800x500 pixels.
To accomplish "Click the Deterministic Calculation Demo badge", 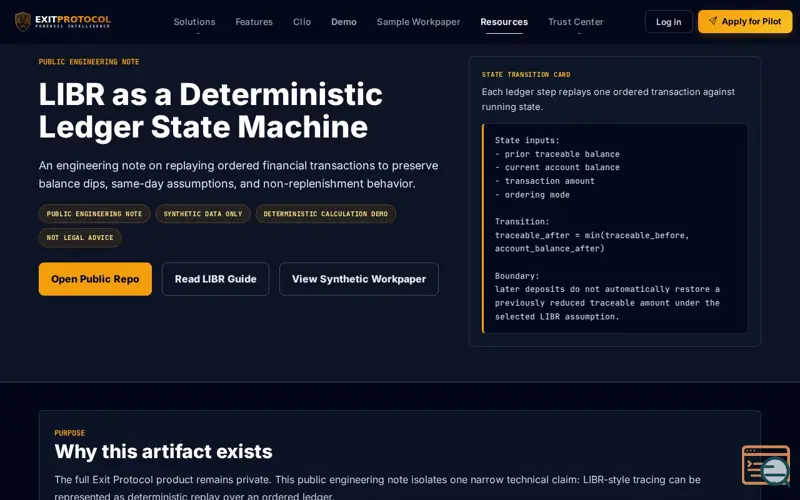I will (x=326, y=214).
